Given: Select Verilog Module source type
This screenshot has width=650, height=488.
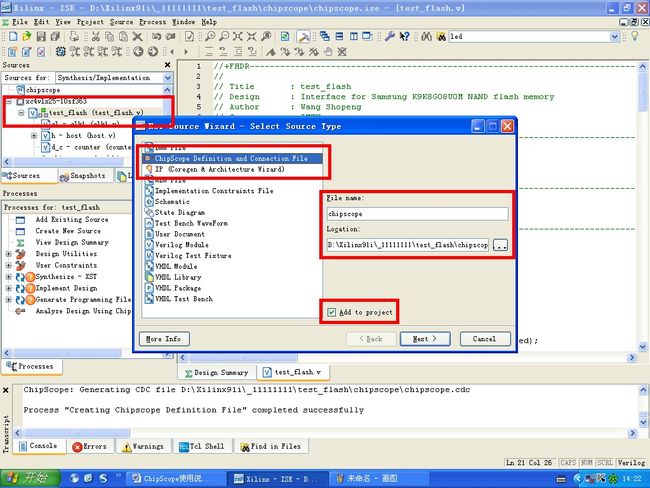Looking at the screenshot, I should coord(182,245).
